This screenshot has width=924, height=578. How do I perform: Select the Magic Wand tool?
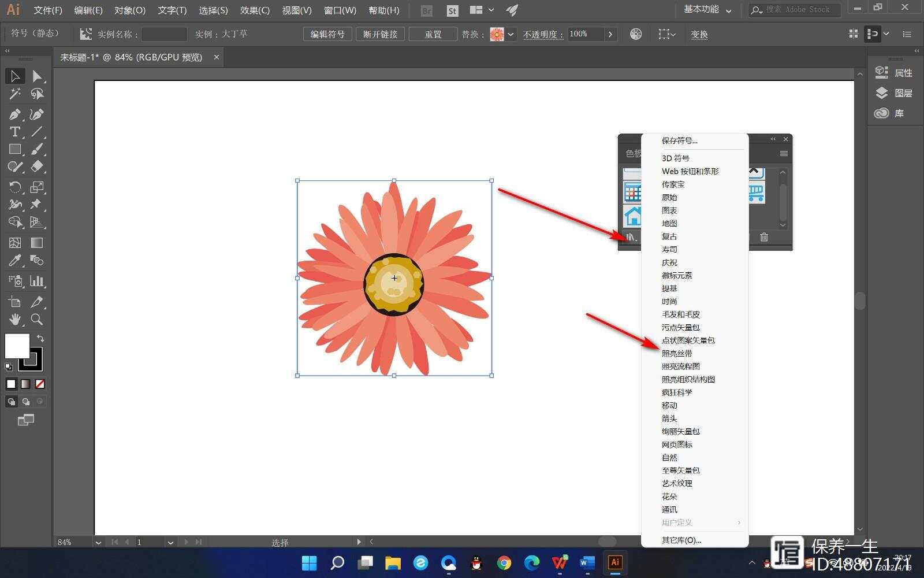coord(15,94)
